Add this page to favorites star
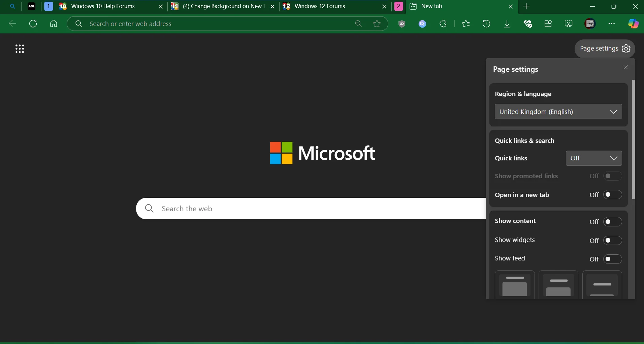Image resolution: width=644 pixels, height=344 pixels. point(377,24)
